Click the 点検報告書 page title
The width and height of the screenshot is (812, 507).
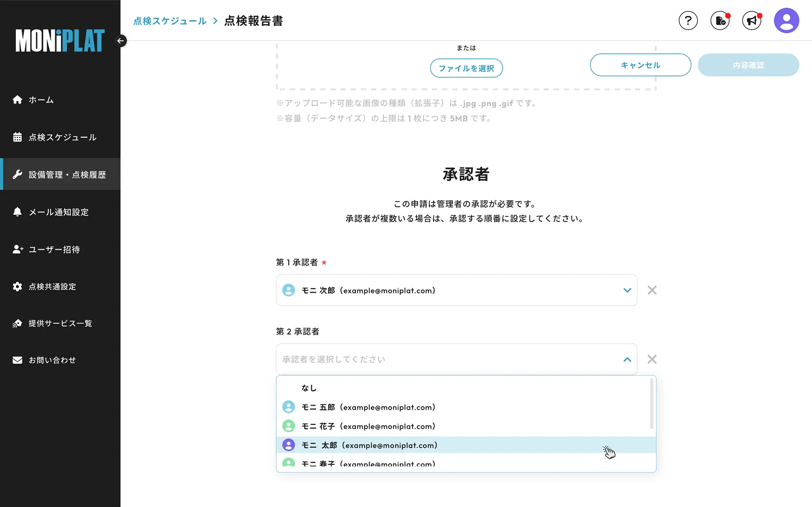click(x=254, y=21)
